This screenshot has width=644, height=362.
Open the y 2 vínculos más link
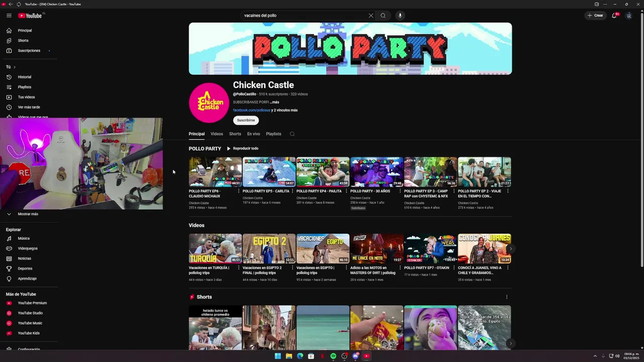coord(284,110)
